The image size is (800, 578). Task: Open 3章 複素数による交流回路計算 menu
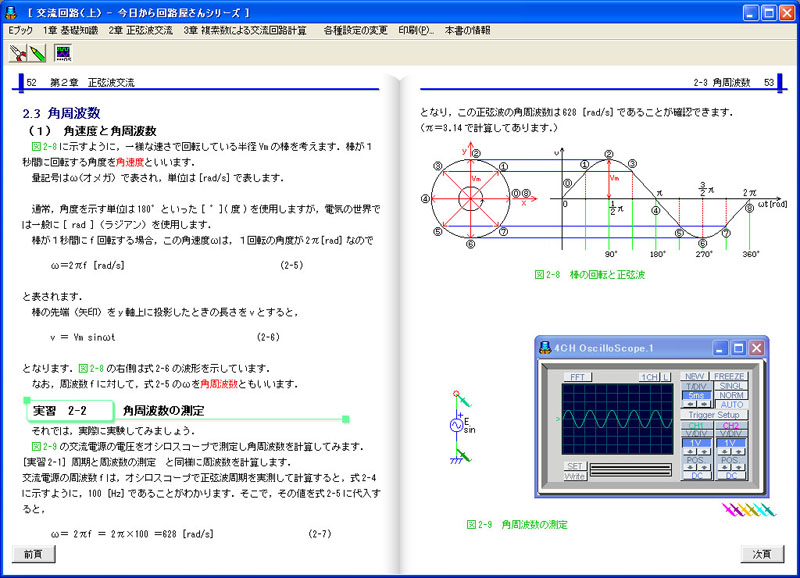click(x=245, y=31)
